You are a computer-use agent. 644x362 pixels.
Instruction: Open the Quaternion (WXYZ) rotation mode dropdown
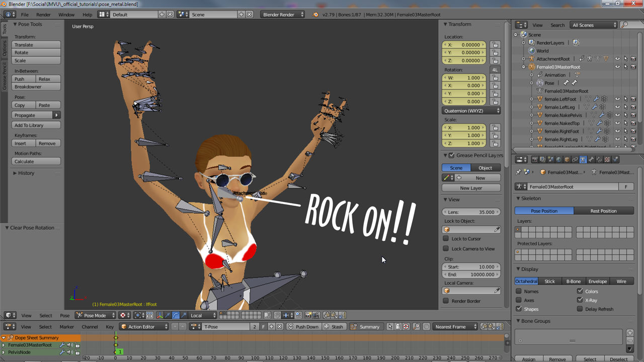471,111
